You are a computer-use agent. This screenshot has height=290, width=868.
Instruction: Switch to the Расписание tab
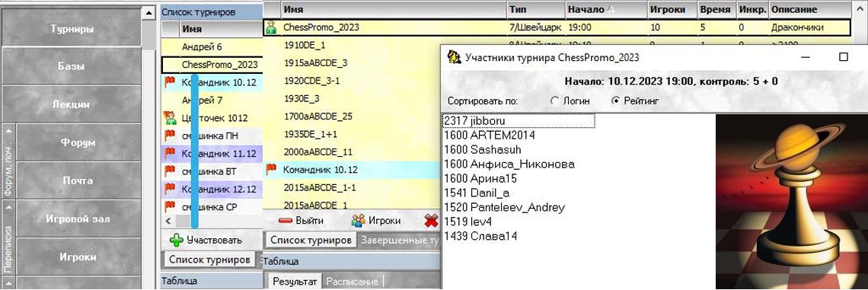tap(352, 281)
